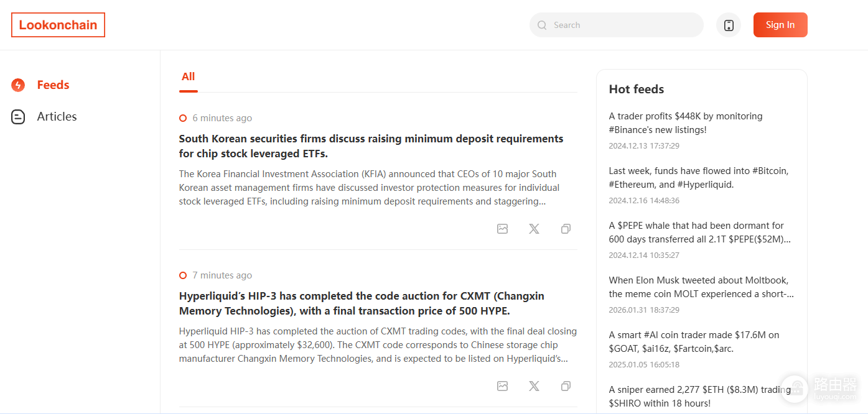The height and width of the screenshot is (414, 868).
Task: Open Articles in the sidebar
Action: (57, 117)
